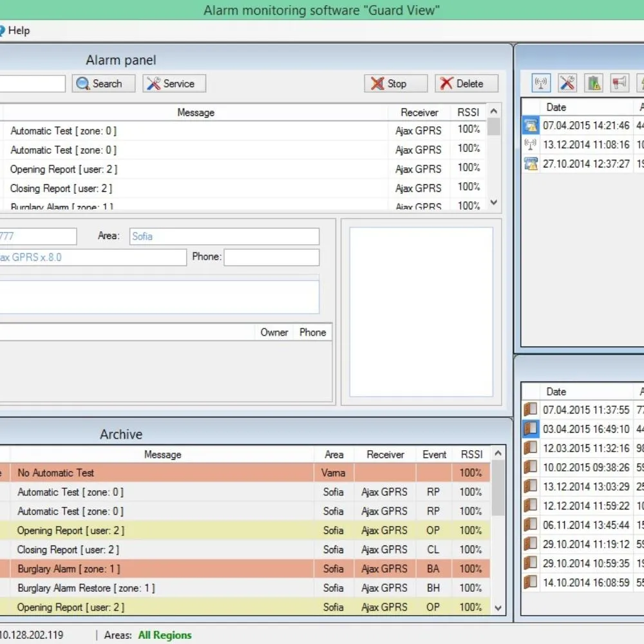
Task: Click door icon of 10.02.2015 09:38:26 row
Action: point(531,467)
